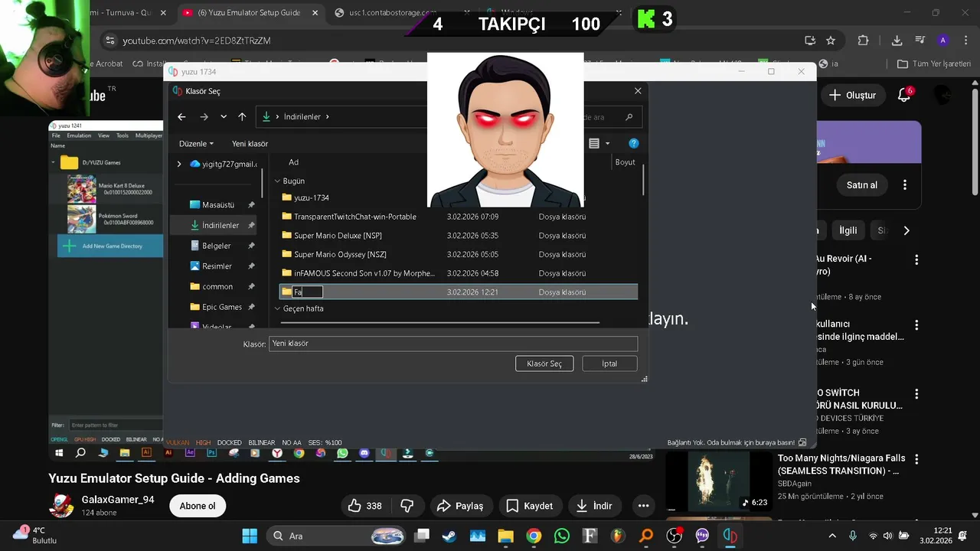Click Kaydet to save the video

[530, 506]
